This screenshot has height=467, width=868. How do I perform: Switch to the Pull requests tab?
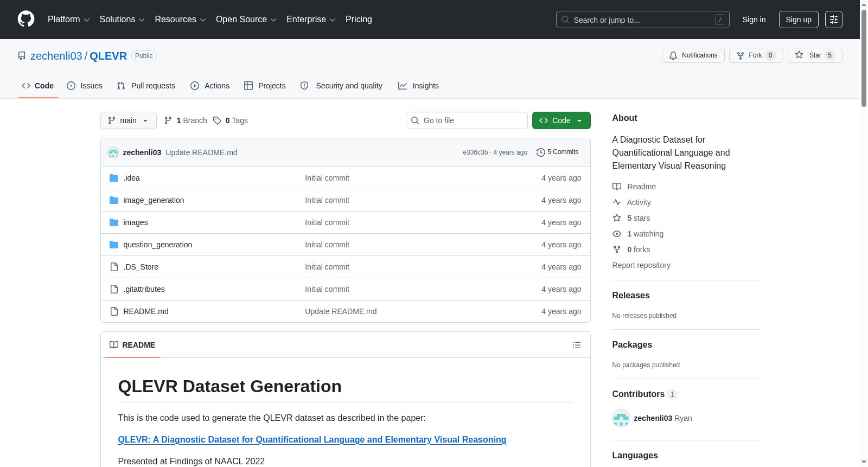(146, 86)
